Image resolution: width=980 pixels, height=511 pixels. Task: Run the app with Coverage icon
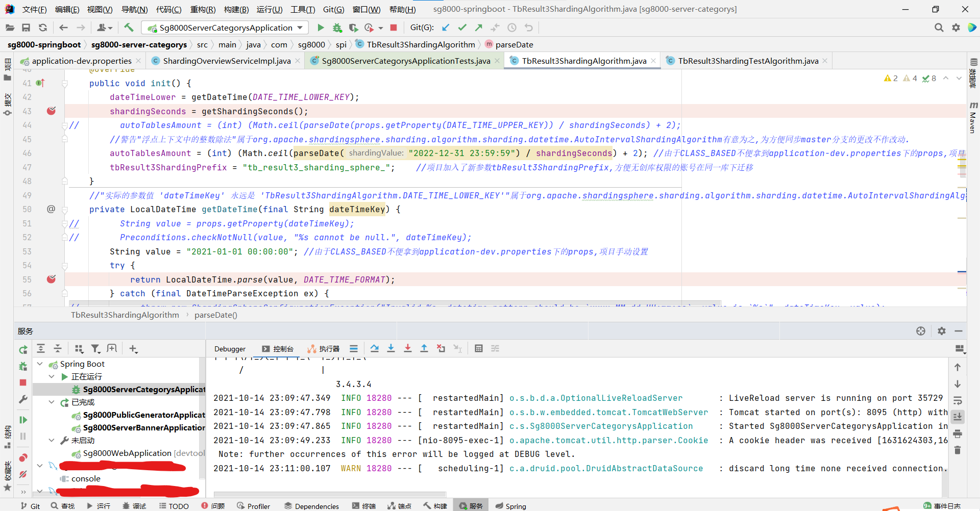click(354, 28)
